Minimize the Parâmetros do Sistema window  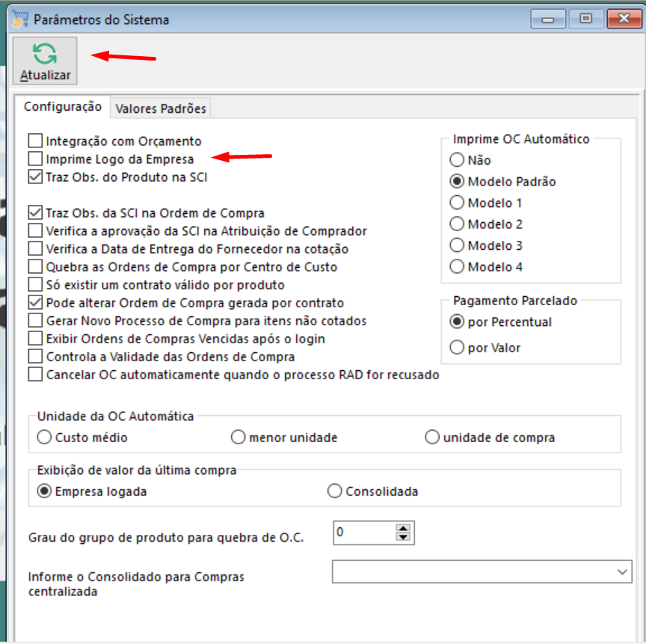coord(548,19)
